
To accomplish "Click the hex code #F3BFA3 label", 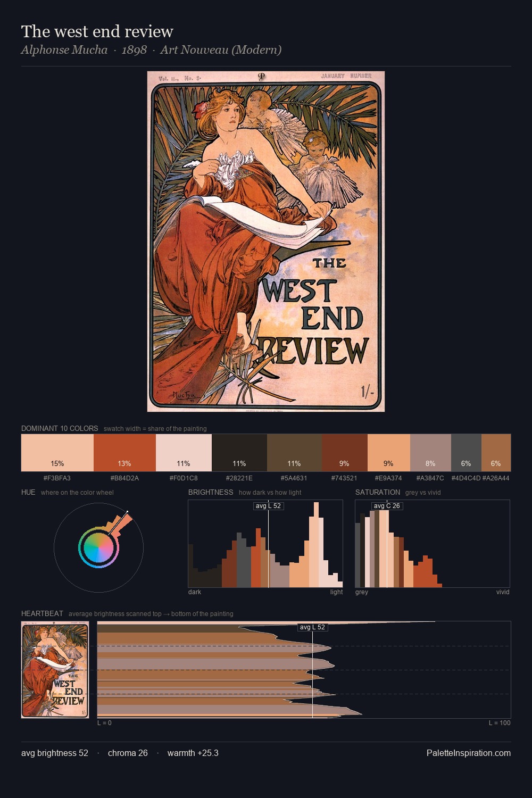I will 57,478.
